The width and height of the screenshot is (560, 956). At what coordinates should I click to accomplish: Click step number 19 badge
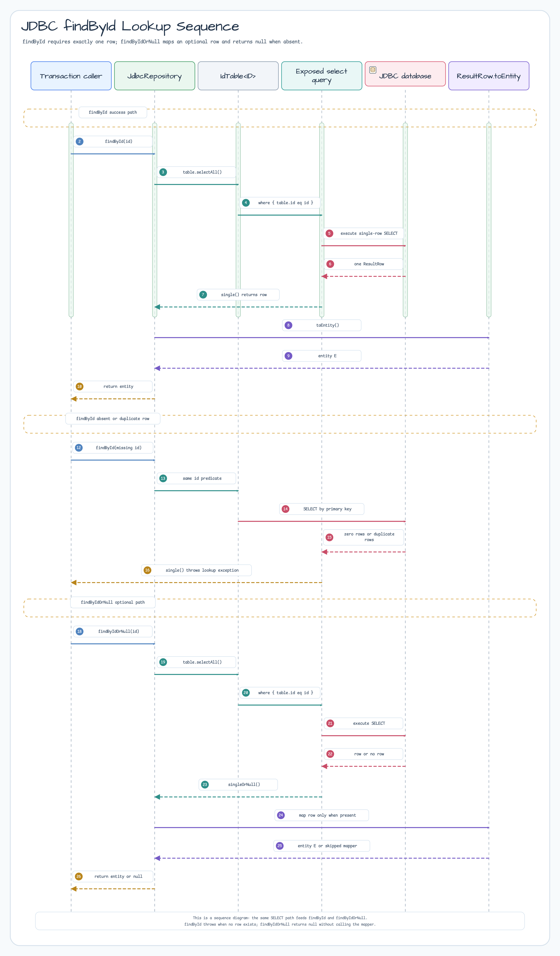(x=163, y=662)
